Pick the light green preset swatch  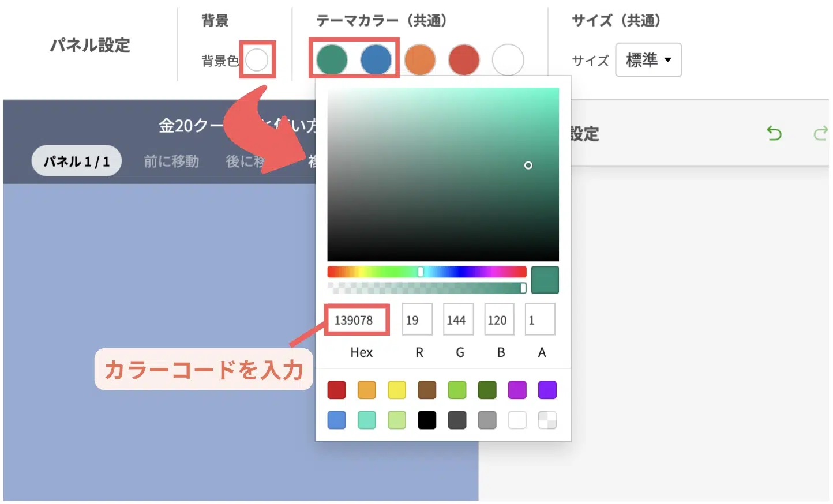457,390
